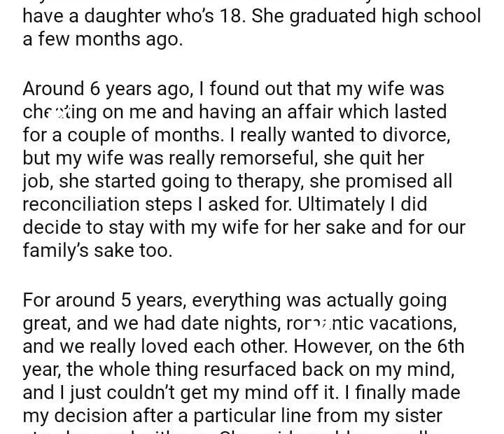Click "a few months ago" text

[x=102, y=39]
